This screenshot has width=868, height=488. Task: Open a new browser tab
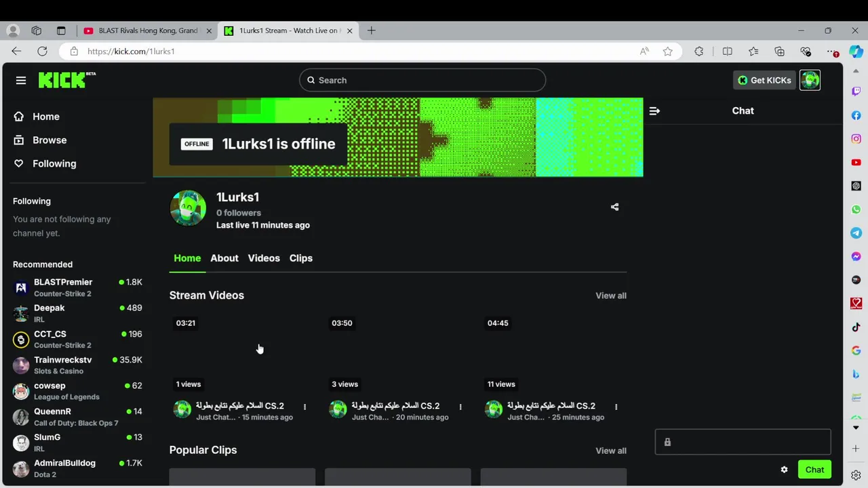point(371,30)
